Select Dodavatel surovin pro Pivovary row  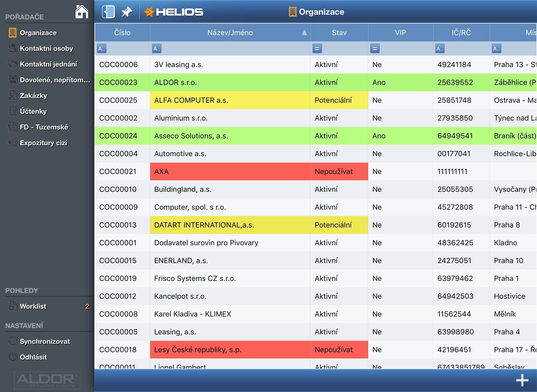click(x=316, y=243)
